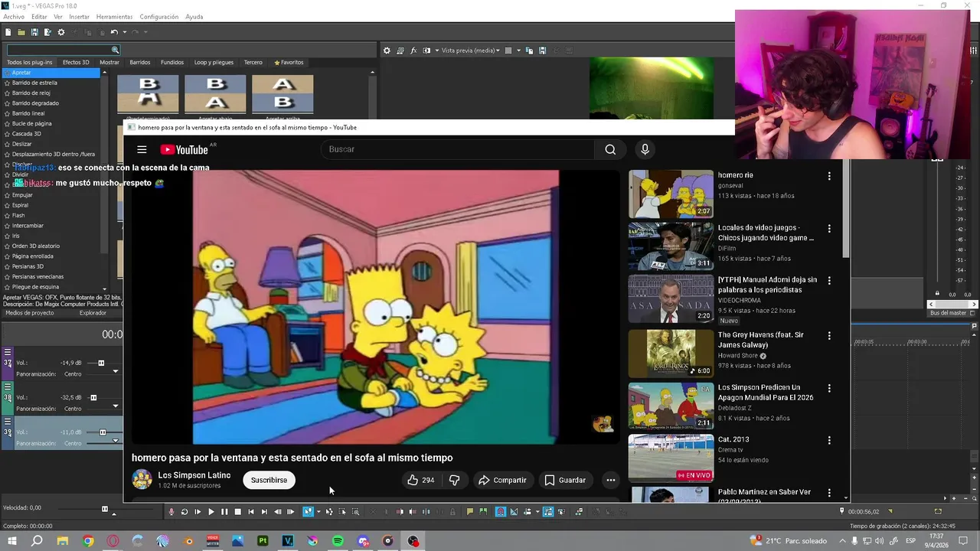Like the video with 294 likes
The height and width of the screenshot is (551, 980).
click(x=420, y=480)
